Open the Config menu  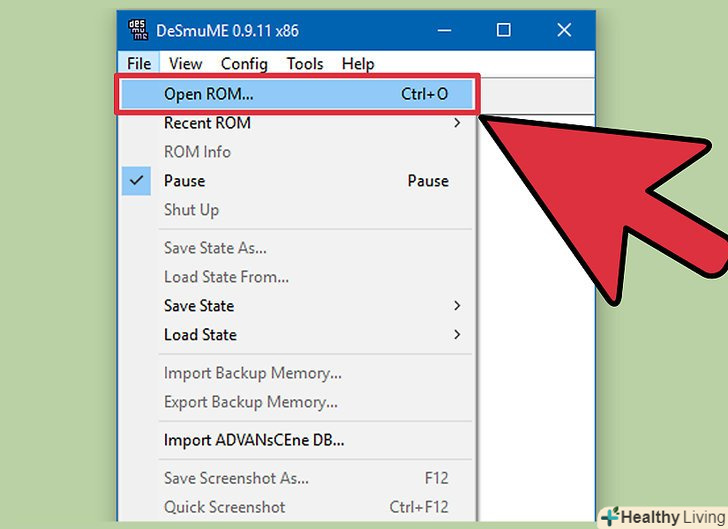click(x=244, y=64)
